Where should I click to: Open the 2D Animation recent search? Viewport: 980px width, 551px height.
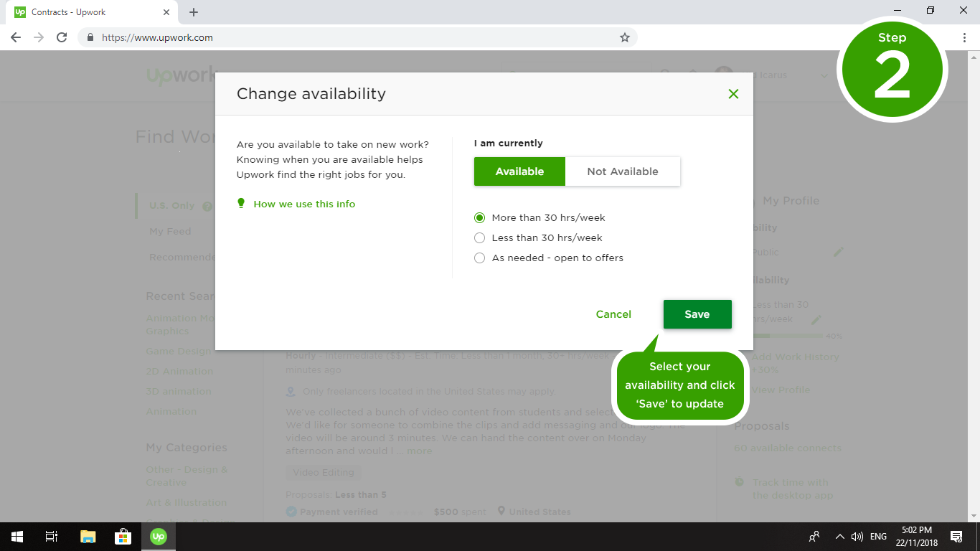(179, 372)
